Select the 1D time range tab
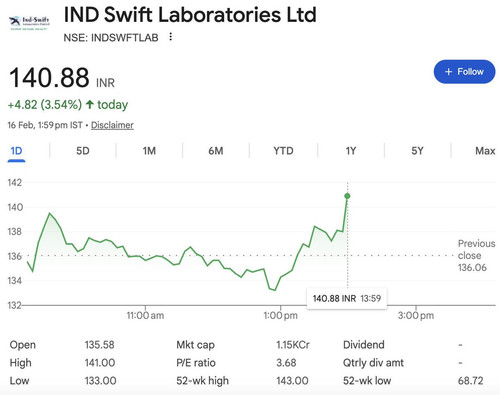This screenshot has width=500, height=395. pyautogui.click(x=16, y=151)
